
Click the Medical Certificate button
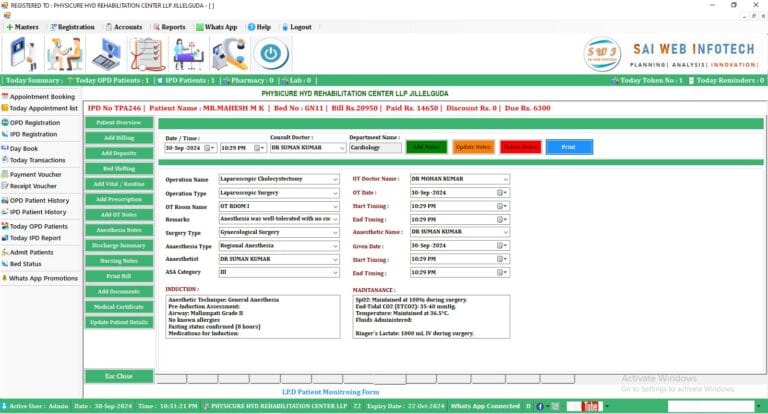coord(119,307)
